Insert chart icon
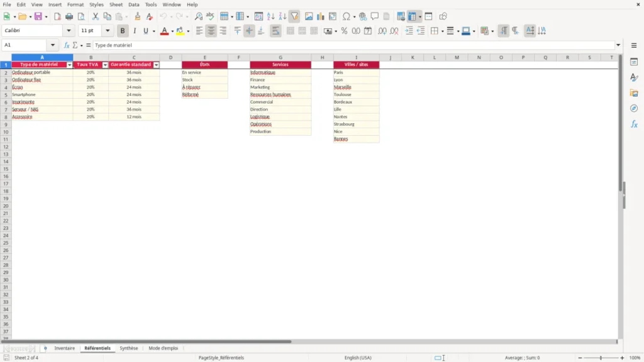Screen dimensions: 644x362 tap(320, 16)
